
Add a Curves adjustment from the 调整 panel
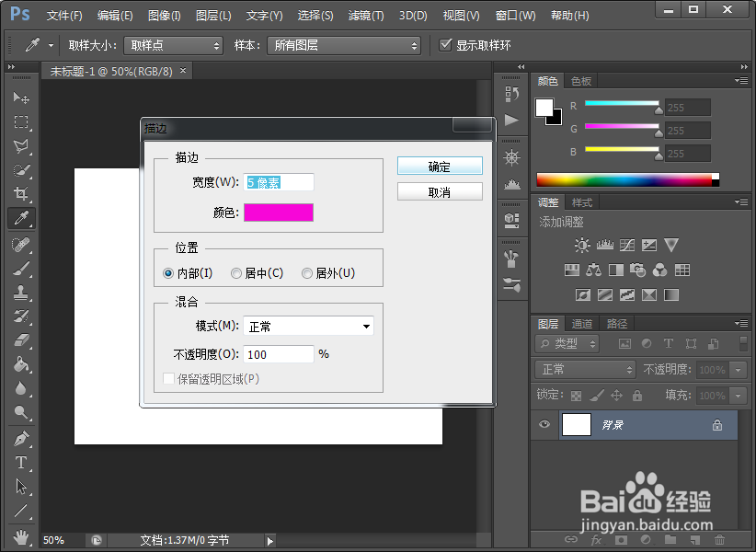[626, 245]
